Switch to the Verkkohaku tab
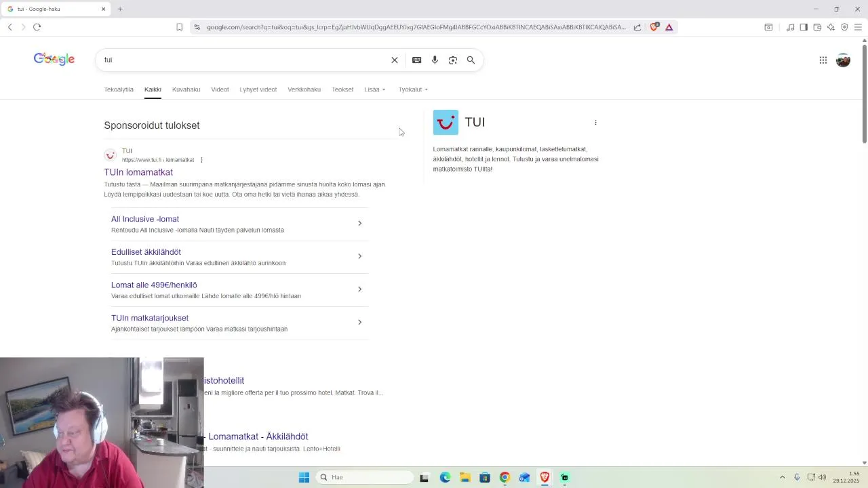Viewport: 868px width, 488px height. [304, 89]
